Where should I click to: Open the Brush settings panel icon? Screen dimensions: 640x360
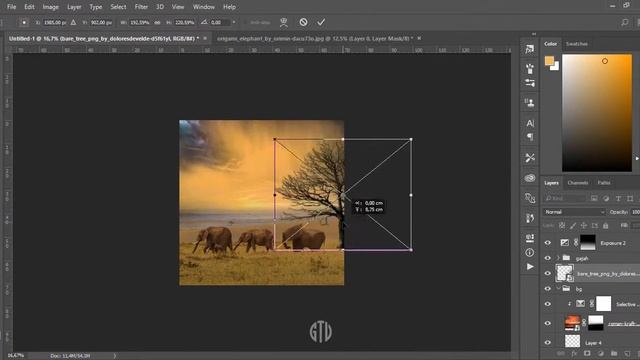[530, 83]
